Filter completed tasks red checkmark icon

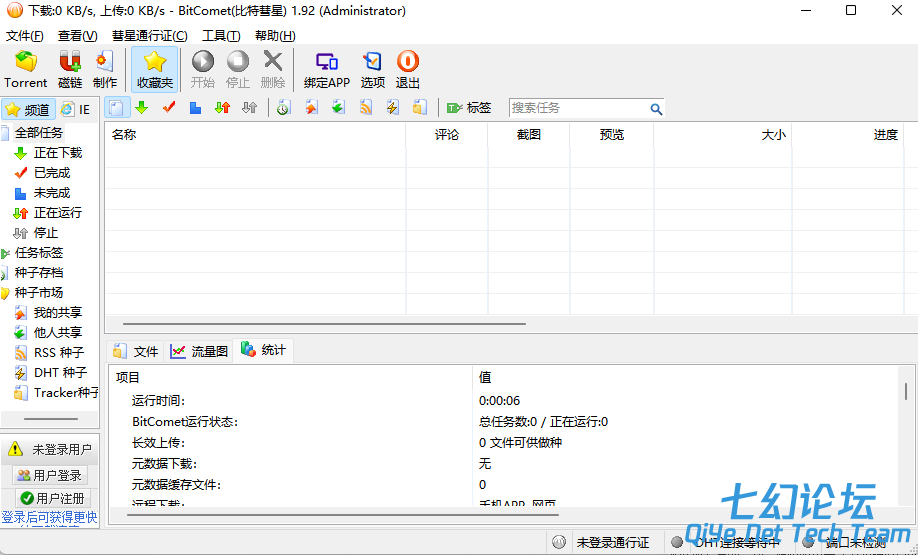click(x=169, y=108)
